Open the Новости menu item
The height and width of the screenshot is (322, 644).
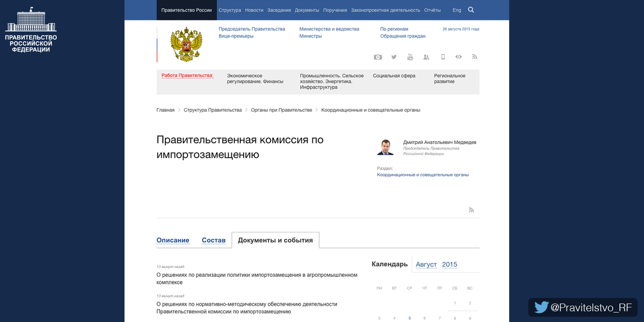pos(254,10)
